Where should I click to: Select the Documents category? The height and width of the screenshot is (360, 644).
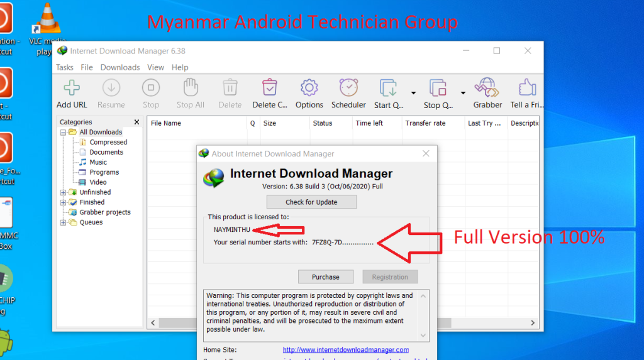point(106,152)
